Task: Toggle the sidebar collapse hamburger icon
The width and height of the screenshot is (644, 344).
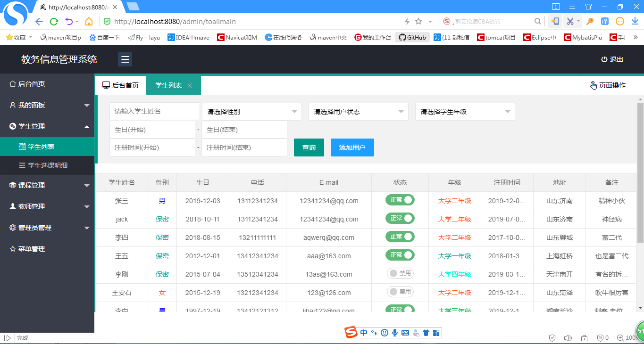Action: pyautogui.click(x=125, y=59)
